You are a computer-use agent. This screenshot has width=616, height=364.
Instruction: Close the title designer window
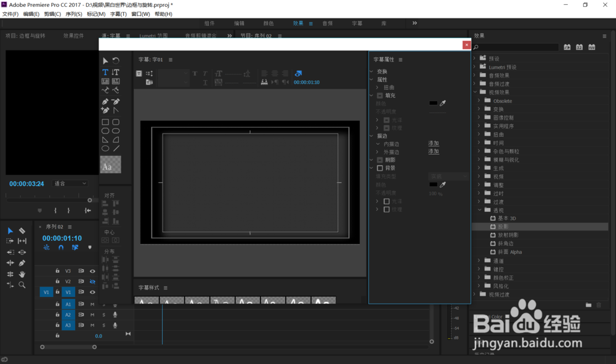pos(466,45)
